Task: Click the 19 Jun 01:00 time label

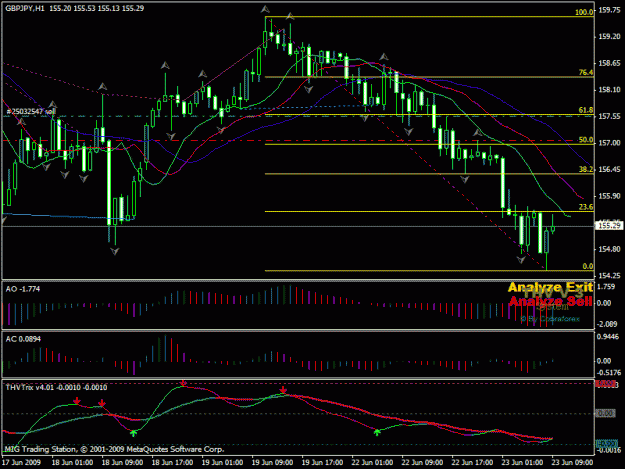Action: [x=222, y=463]
